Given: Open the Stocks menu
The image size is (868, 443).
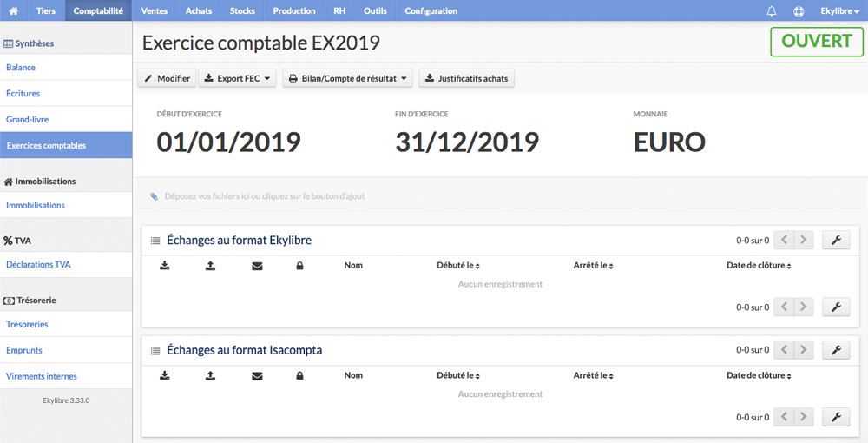Looking at the screenshot, I should click(242, 10).
